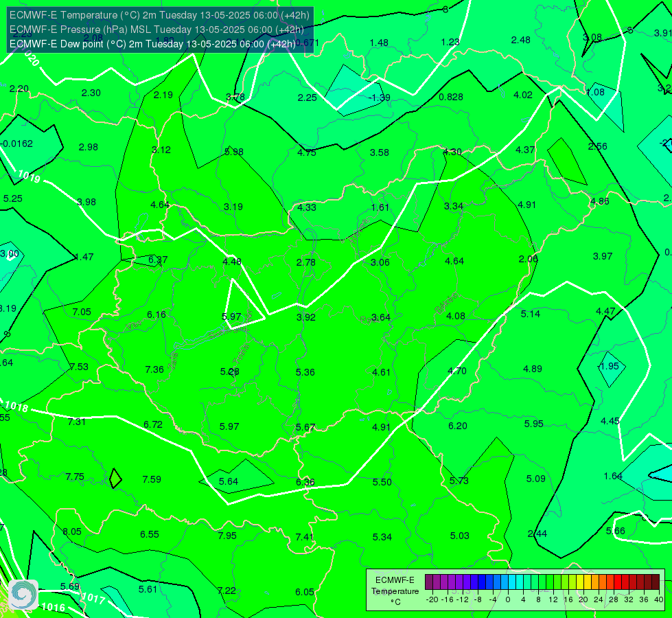The height and width of the screenshot is (618, 672).
Task: Click the 5.03 temperature value
Action: click(x=459, y=536)
